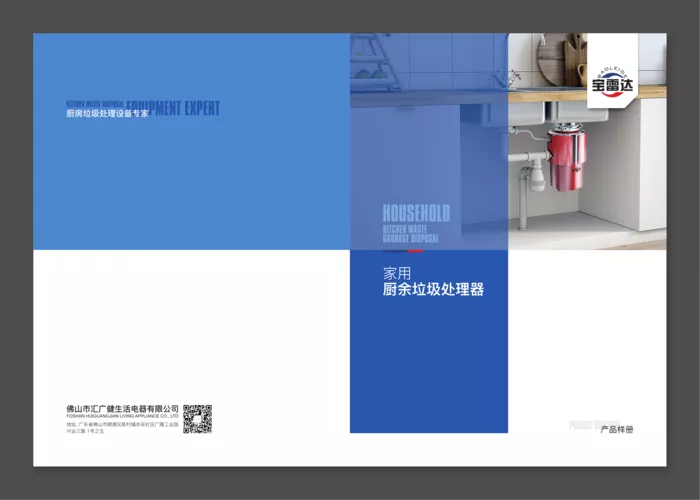Select the light blue back cover block
Screen dimensions: 700x500
tap(192, 142)
